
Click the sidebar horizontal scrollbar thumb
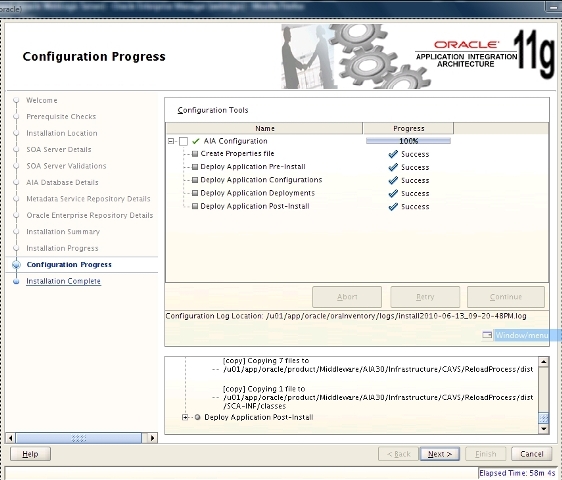[79, 438]
